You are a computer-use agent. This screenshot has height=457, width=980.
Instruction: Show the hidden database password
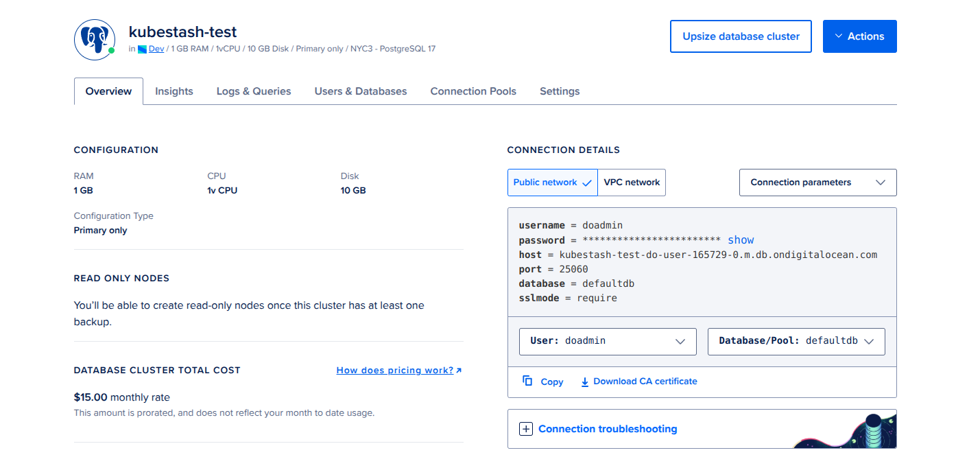pyautogui.click(x=741, y=239)
